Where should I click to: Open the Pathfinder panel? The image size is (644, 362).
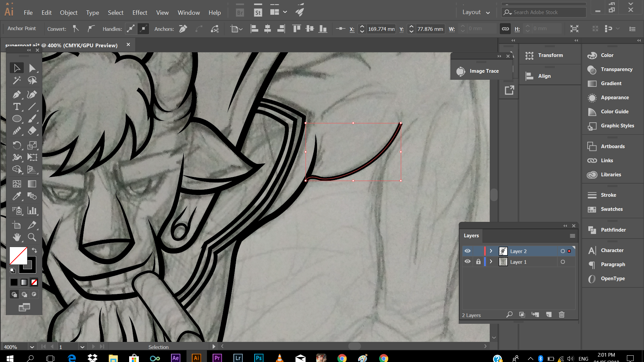(613, 230)
